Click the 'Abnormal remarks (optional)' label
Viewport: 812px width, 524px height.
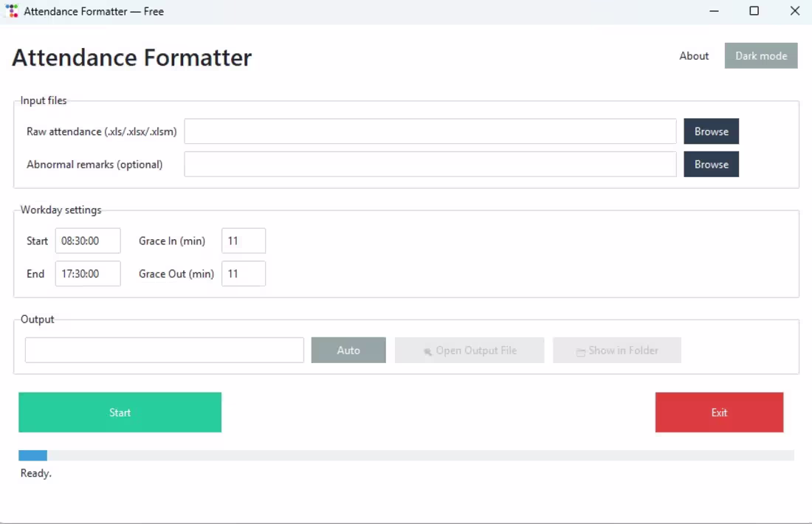click(94, 164)
